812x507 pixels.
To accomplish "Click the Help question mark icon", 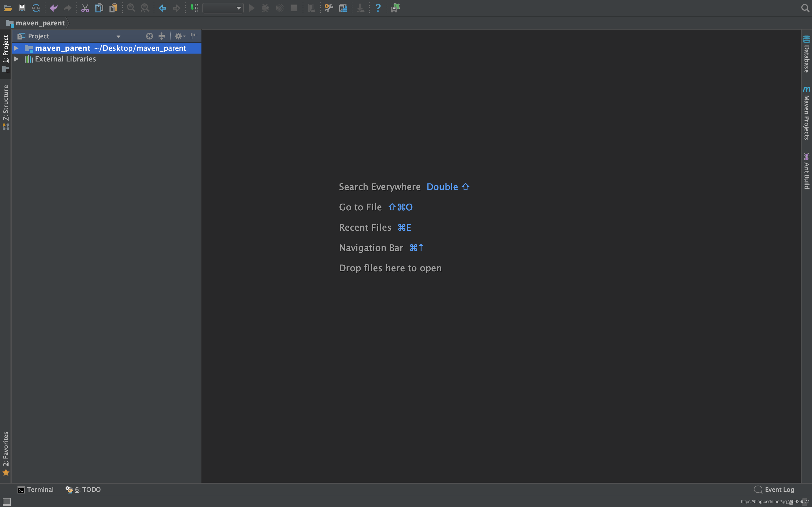I will (378, 8).
